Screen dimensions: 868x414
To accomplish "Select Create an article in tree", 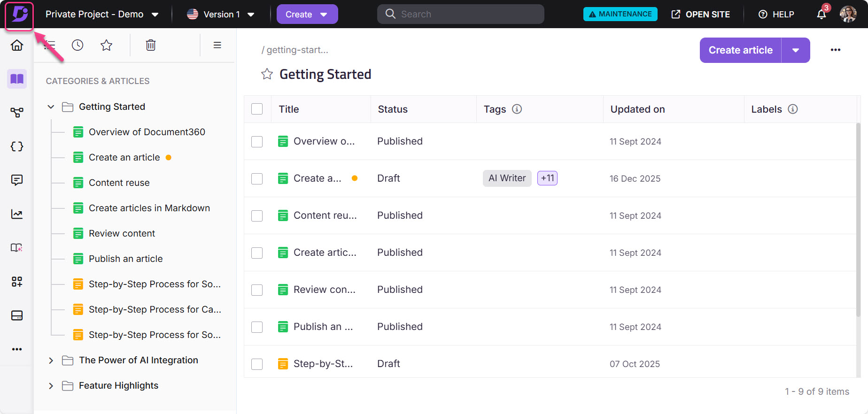I will pyautogui.click(x=124, y=157).
